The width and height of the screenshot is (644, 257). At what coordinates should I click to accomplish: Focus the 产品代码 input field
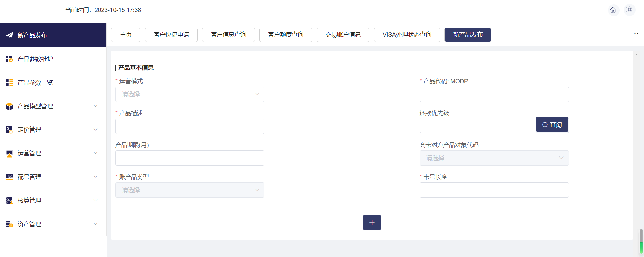tap(494, 94)
